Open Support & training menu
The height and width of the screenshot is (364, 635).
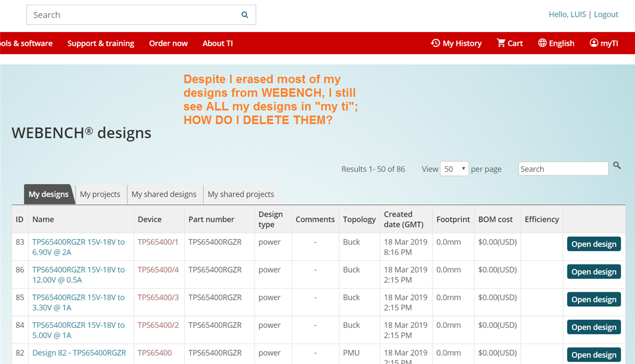(101, 43)
